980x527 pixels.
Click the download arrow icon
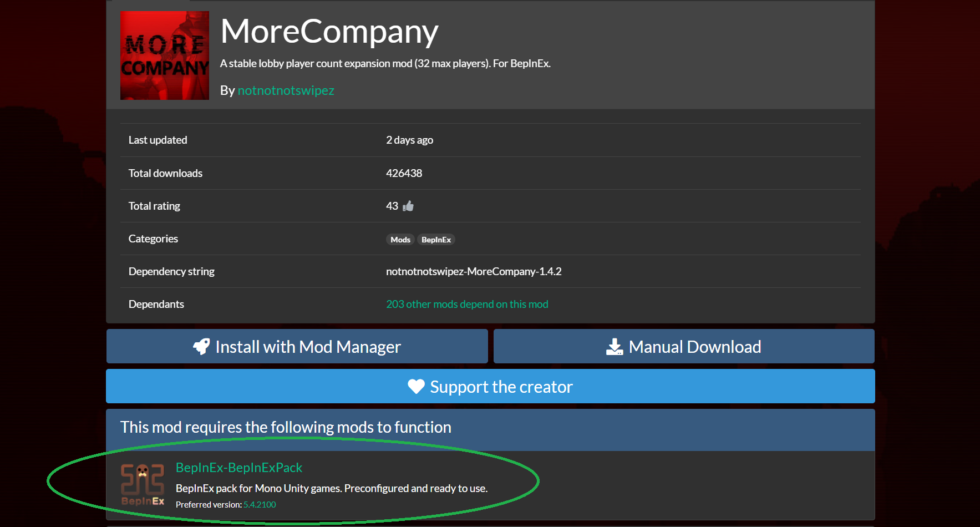tap(615, 347)
